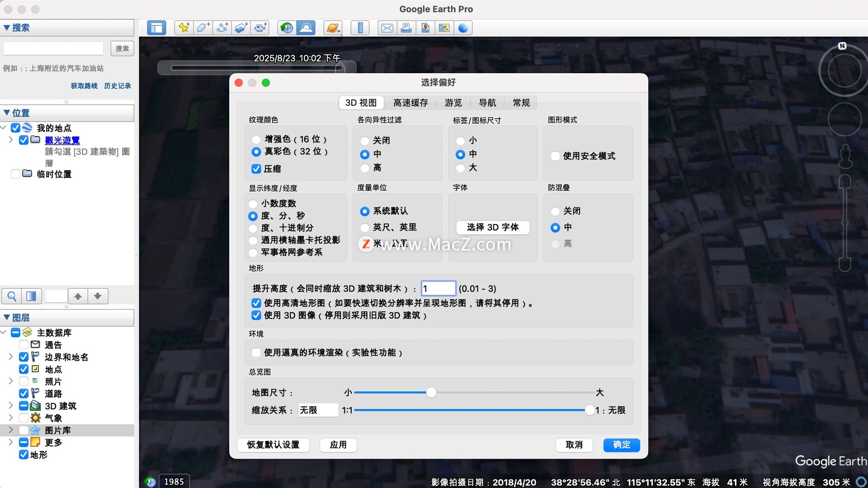Expand the 照片 layer arrow
The height and width of the screenshot is (488, 868).
[x=10, y=381]
